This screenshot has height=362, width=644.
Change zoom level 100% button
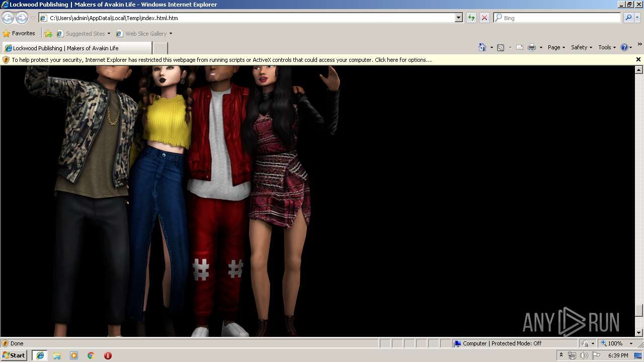coord(612,343)
